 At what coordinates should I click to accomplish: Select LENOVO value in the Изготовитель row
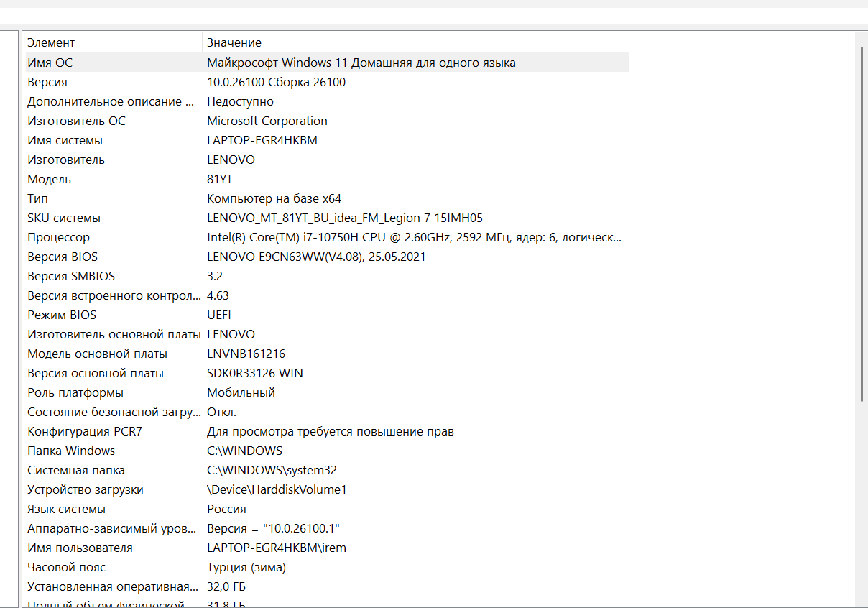231,160
